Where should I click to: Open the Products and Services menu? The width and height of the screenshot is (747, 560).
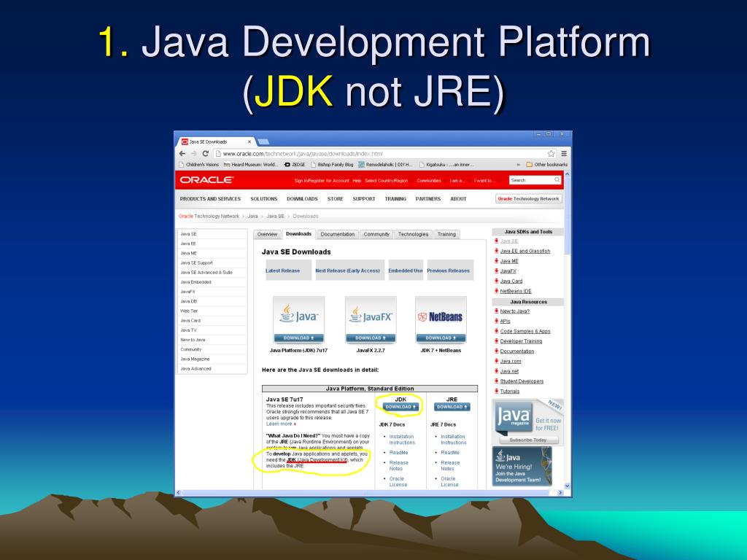point(210,199)
